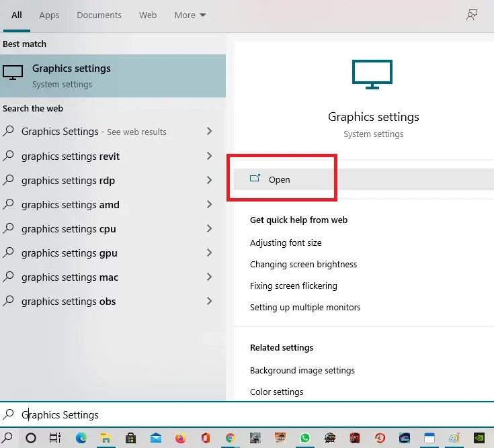494x448 pixels.
Task: Click Graphics settings title in preview pane
Action: coord(373,117)
